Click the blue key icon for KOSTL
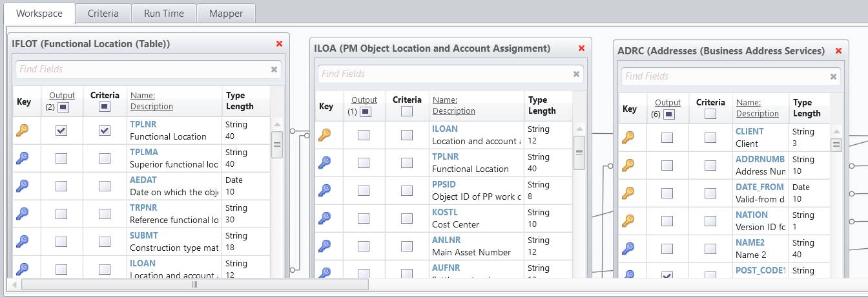868x298 pixels. pos(324,218)
